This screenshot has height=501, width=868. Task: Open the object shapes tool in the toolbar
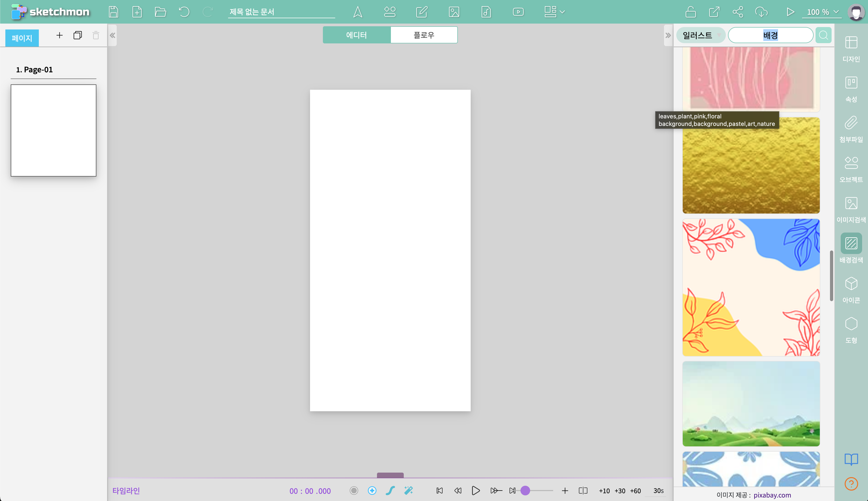click(390, 12)
